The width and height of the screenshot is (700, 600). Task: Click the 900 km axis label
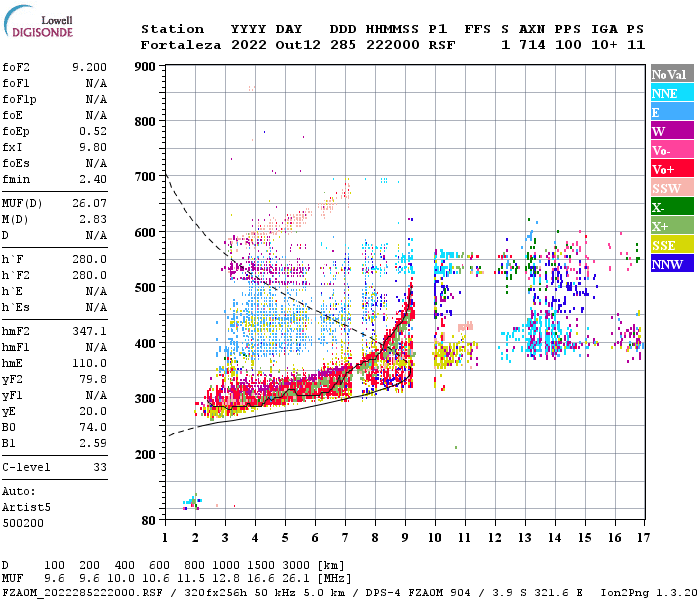[146, 67]
